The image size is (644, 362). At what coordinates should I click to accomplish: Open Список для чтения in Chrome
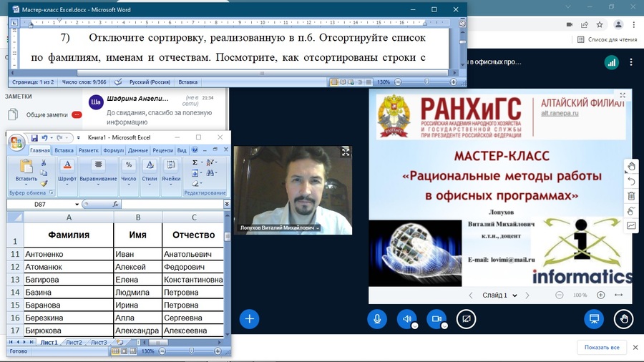coord(608,39)
